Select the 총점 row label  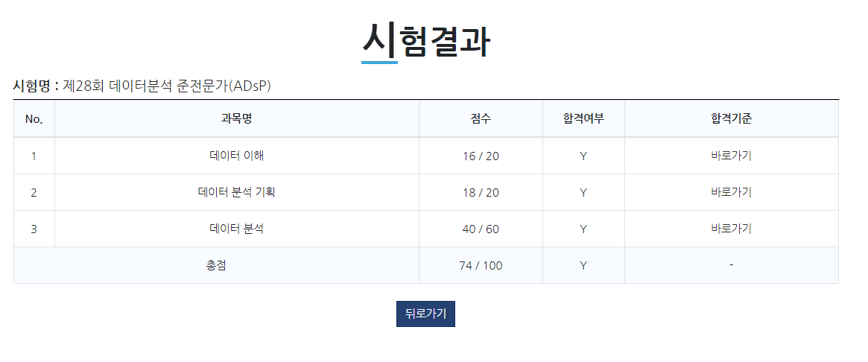tap(216, 265)
